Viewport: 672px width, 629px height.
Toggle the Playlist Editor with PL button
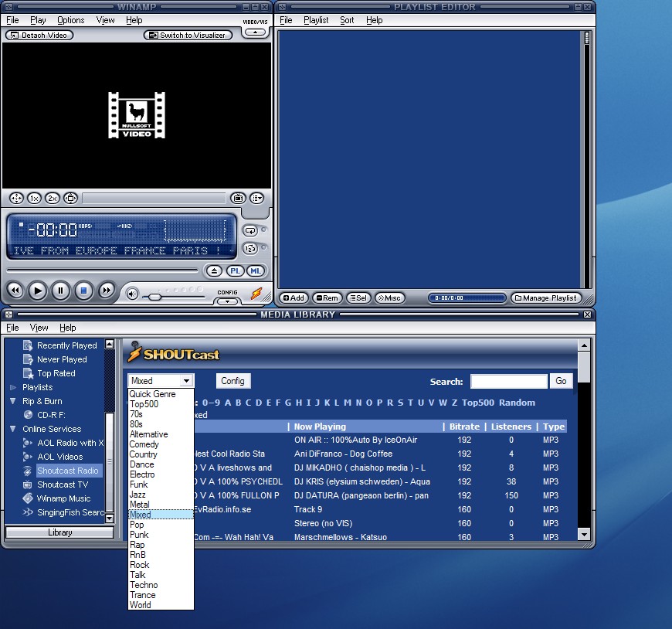(235, 271)
